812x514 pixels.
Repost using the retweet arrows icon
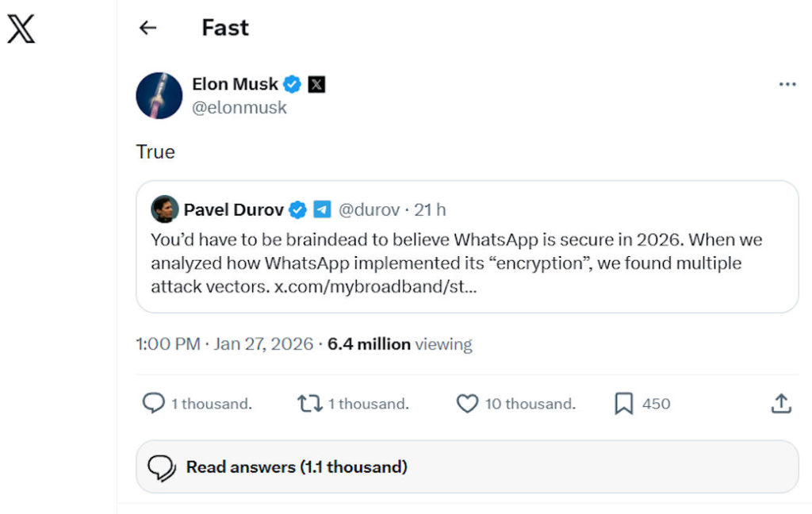pos(309,404)
